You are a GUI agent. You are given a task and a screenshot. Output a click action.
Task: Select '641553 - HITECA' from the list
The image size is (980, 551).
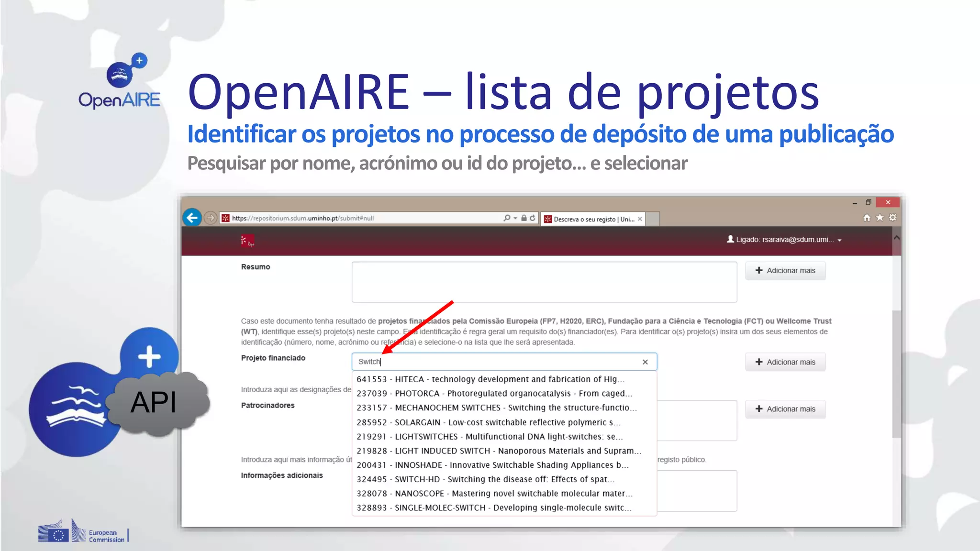tap(504, 379)
